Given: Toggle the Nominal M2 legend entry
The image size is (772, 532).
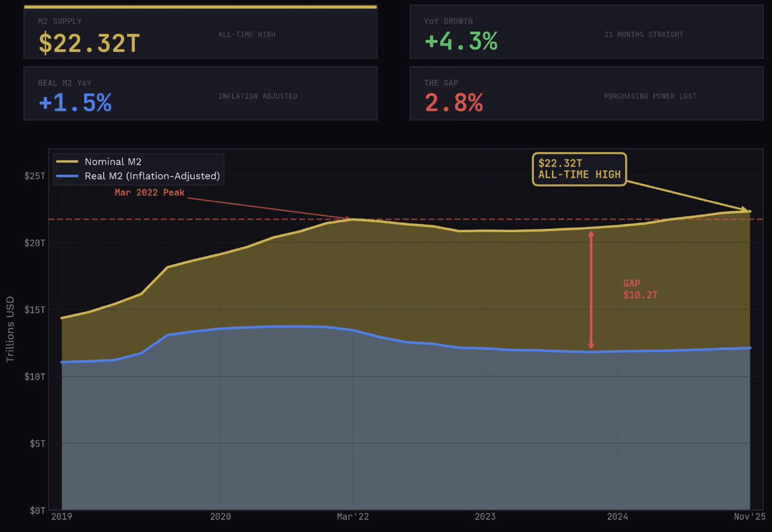Looking at the screenshot, I should coord(113,162).
